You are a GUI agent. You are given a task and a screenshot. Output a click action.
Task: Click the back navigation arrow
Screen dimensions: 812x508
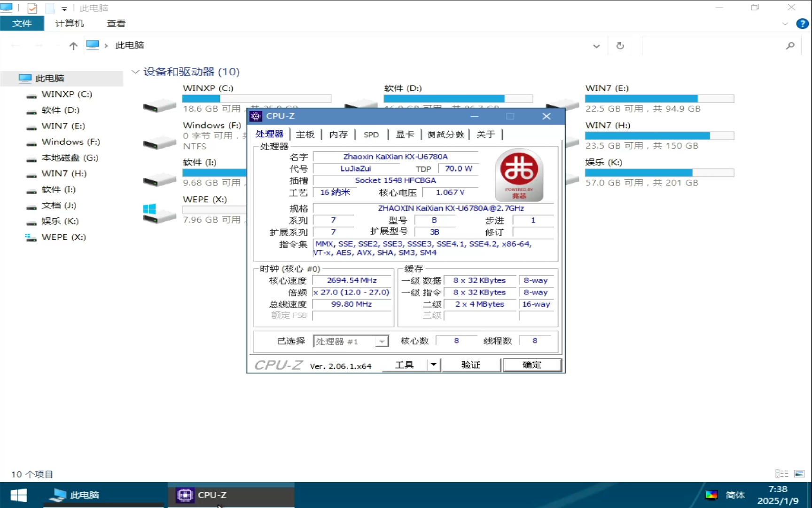(16, 45)
